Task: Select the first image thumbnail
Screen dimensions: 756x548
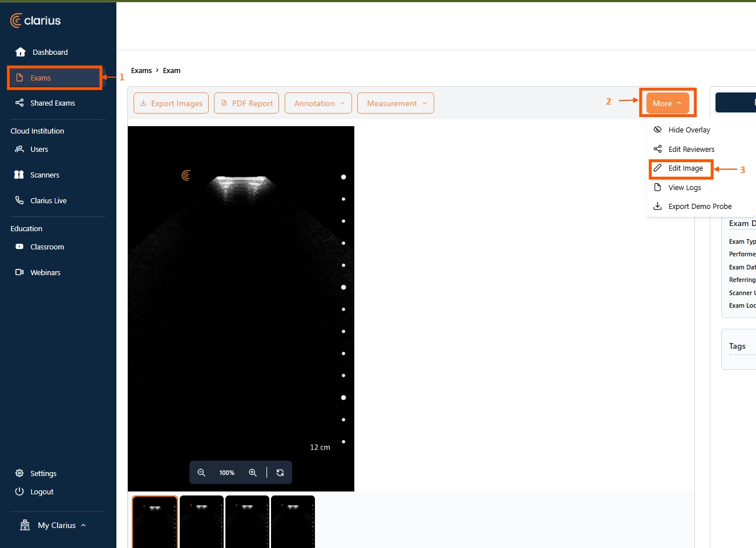Action: click(155, 522)
